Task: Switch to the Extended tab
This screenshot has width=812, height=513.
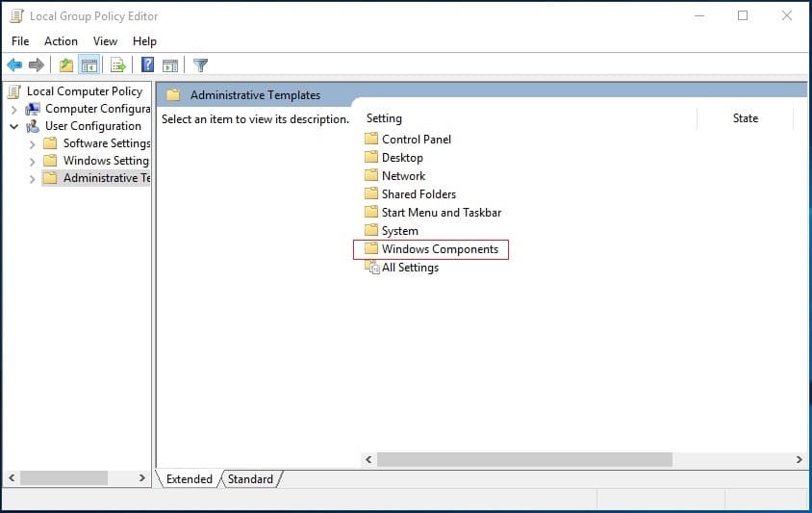Action: click(189, 478)
